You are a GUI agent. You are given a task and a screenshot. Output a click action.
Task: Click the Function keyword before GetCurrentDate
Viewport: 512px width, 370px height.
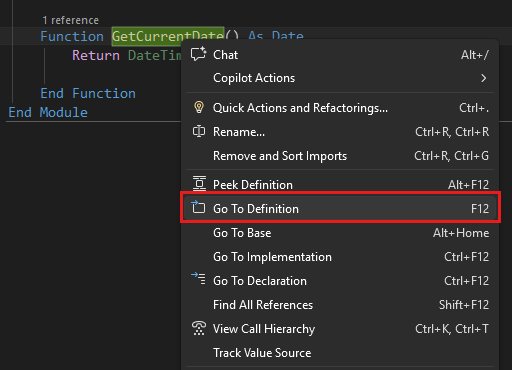(x=72, y=36)
